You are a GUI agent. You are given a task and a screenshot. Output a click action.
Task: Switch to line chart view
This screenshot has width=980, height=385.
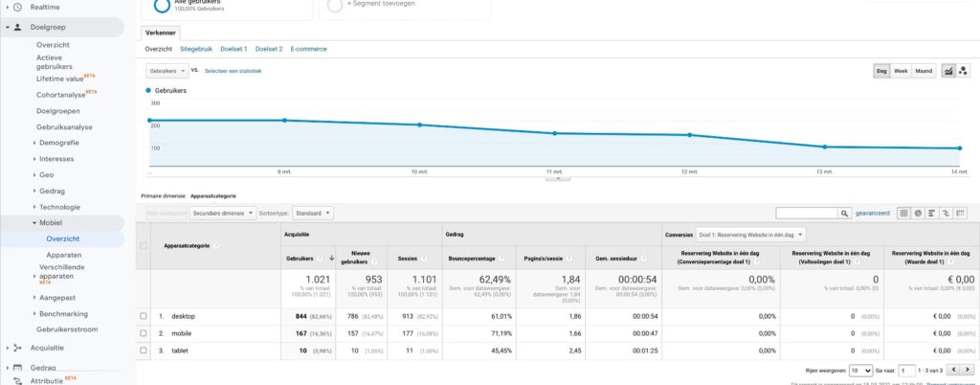(x=948, y=71)
